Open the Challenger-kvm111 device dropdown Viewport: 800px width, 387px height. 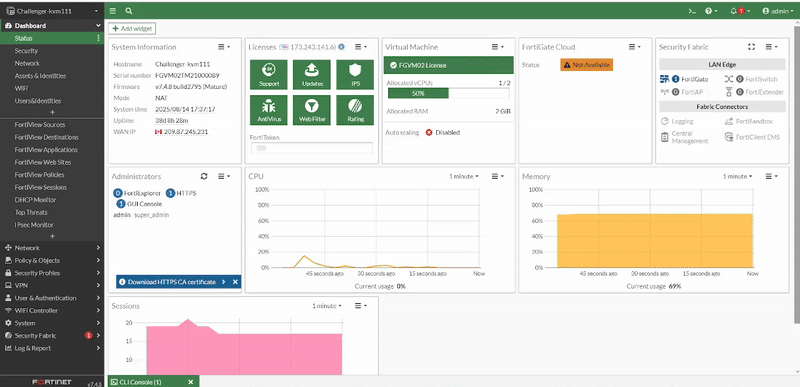(52, 11)
